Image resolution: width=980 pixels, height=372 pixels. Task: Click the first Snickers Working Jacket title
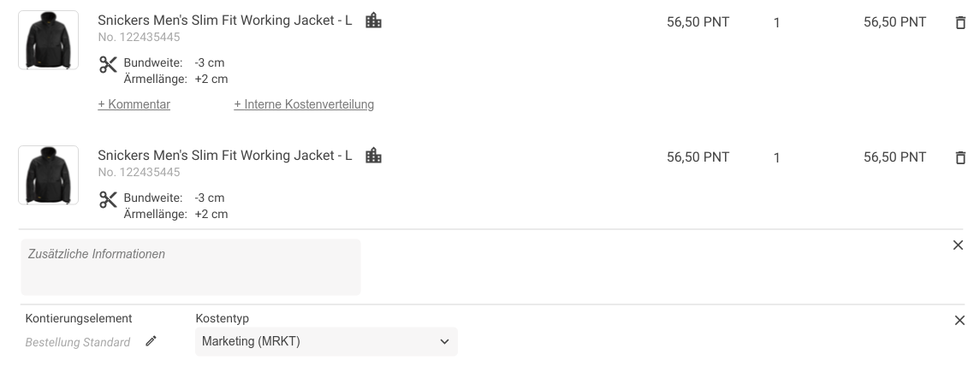click(224, 21)
